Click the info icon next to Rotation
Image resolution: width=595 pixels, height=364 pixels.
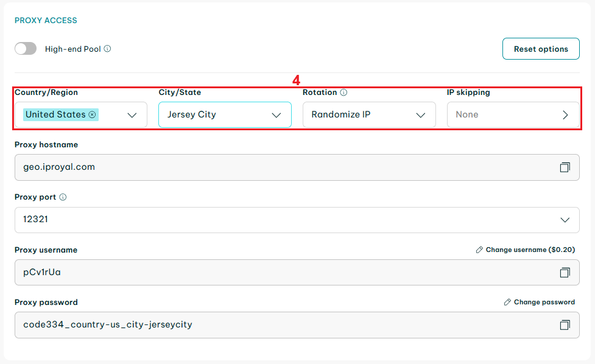point(343,93)
